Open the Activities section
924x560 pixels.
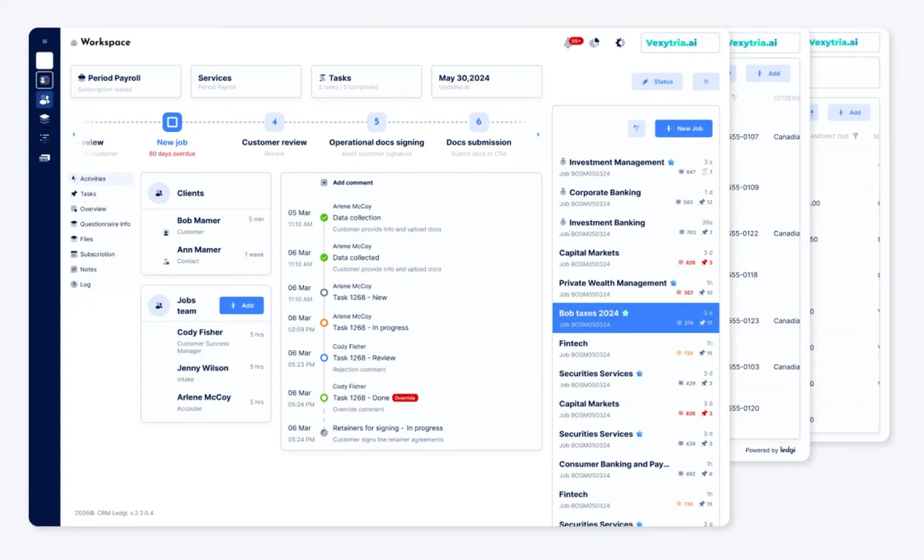pos(100,179)
